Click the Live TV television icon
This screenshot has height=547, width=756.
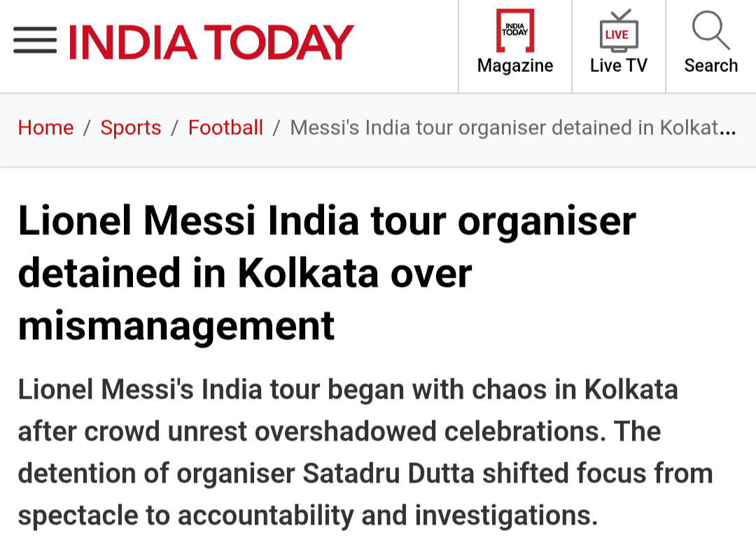[619, 31]
